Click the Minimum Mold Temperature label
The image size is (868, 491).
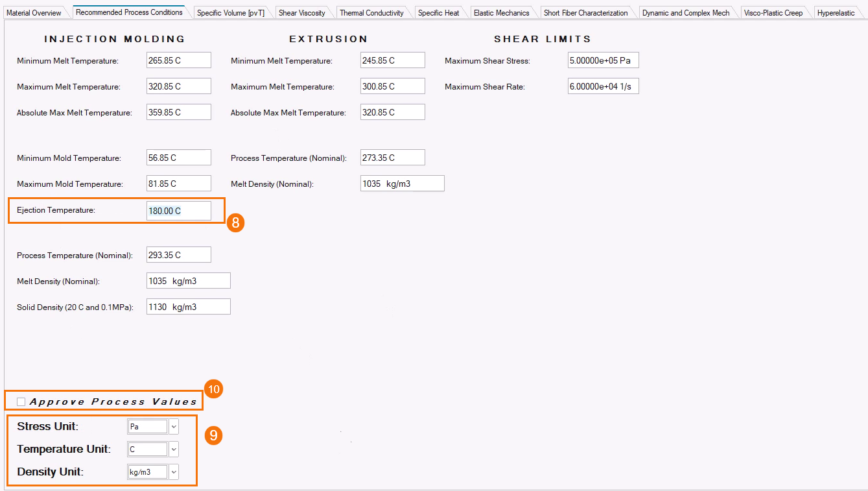tap(69, 158)
